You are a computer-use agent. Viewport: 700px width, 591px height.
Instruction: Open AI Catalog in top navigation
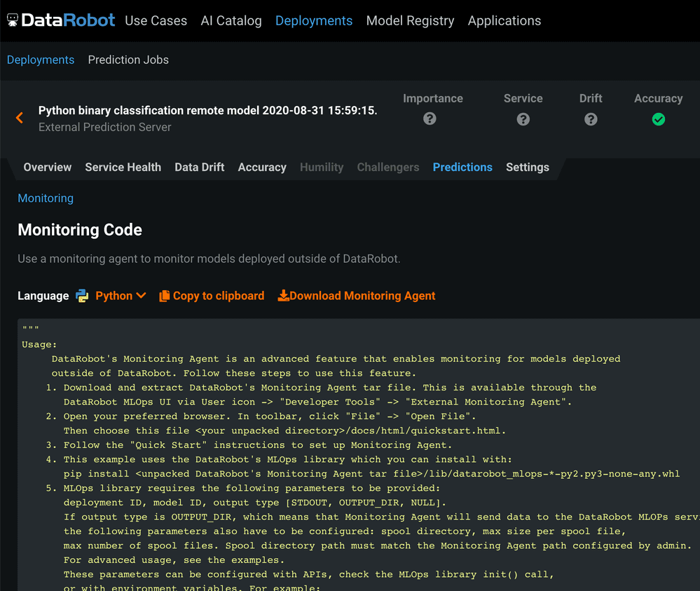[231, 20]
